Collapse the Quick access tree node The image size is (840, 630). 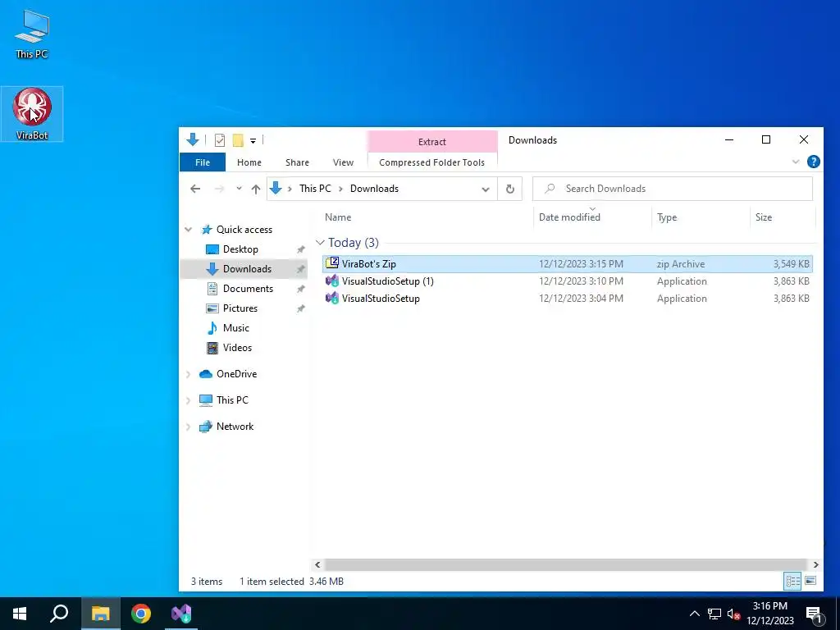(x=188, y=230)
